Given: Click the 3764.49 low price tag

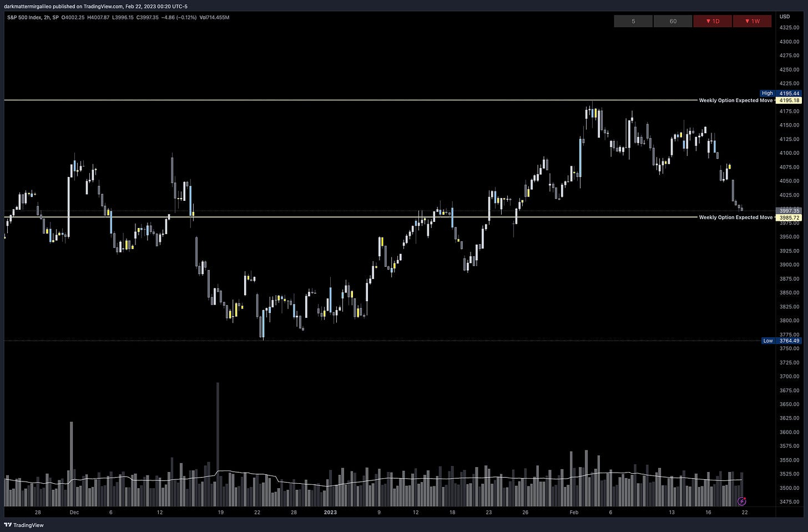Looking at the screenshot, I should (x=789, y=341).
